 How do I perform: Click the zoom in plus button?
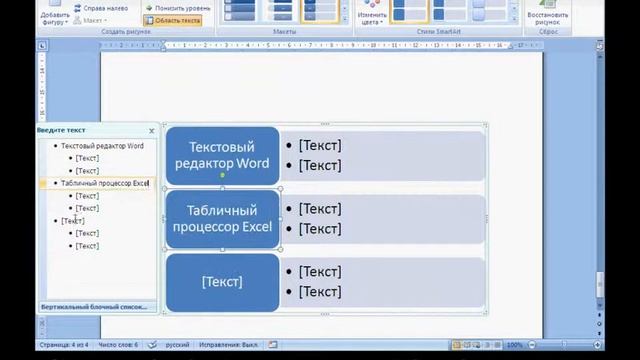pos(597,345)
